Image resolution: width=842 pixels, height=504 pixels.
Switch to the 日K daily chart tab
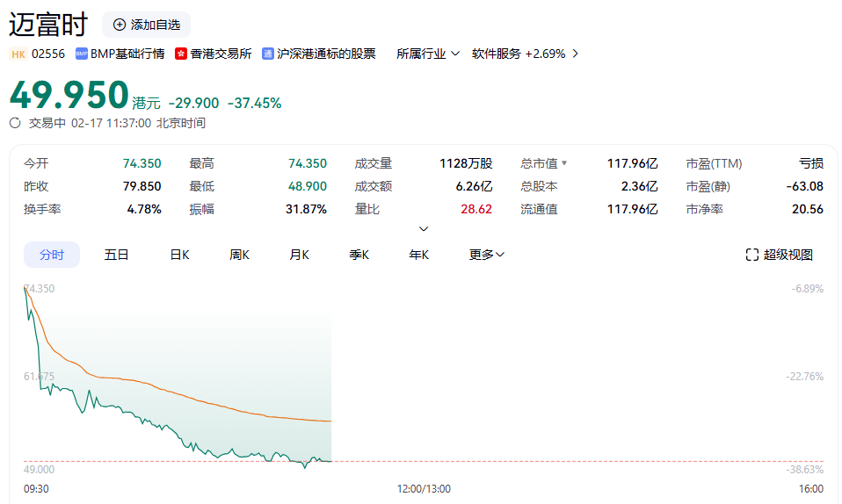point(179,255)
